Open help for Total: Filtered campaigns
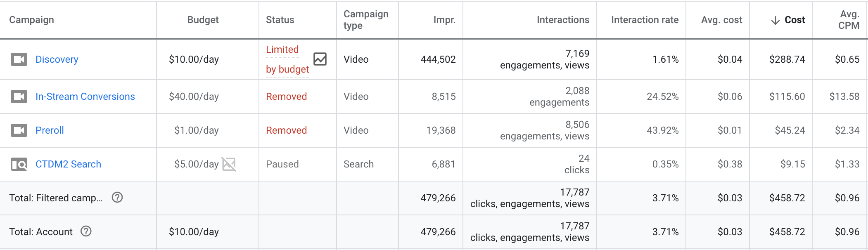Image resolution: width=868 pixels, height=250 pixels. 117,198
